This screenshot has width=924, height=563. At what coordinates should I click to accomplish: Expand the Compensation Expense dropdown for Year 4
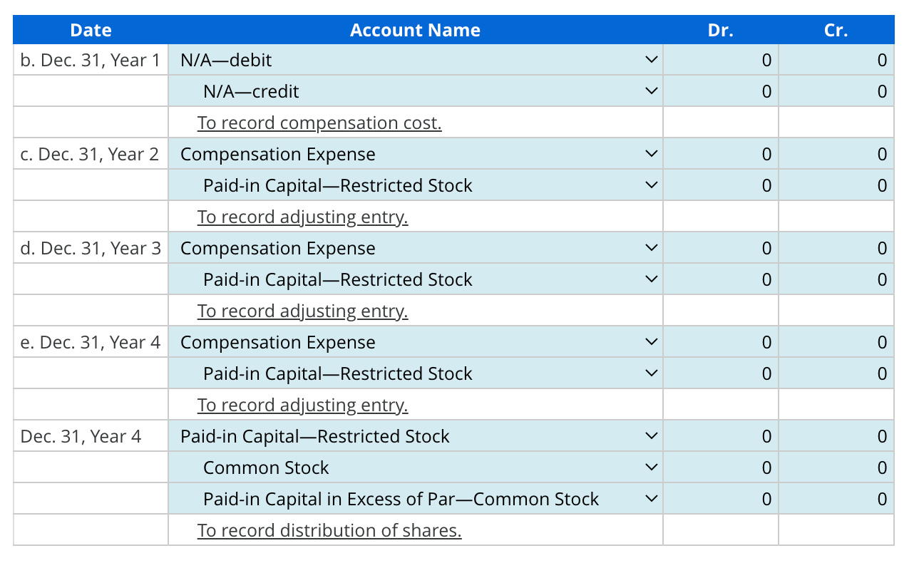pos(651,341)
